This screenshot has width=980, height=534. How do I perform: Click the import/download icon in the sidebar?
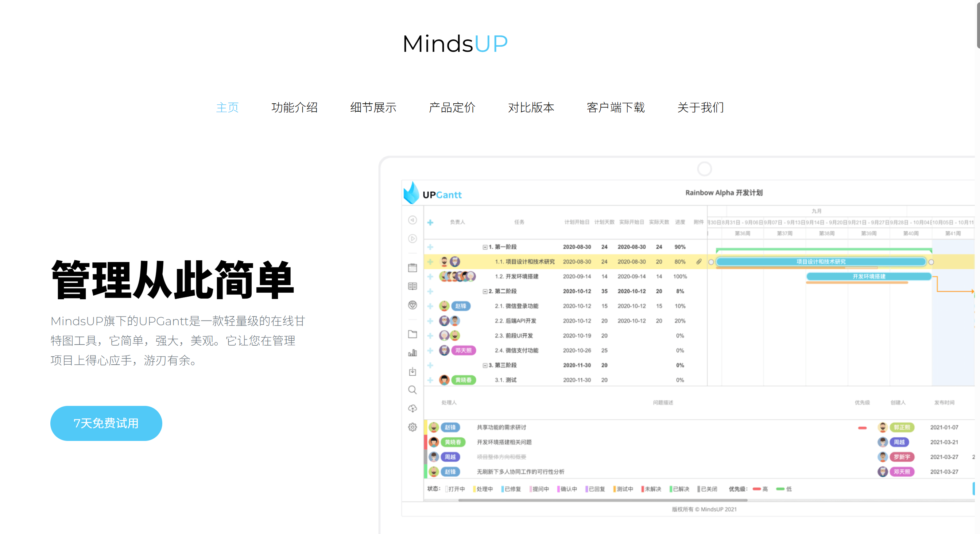(412, 372)
